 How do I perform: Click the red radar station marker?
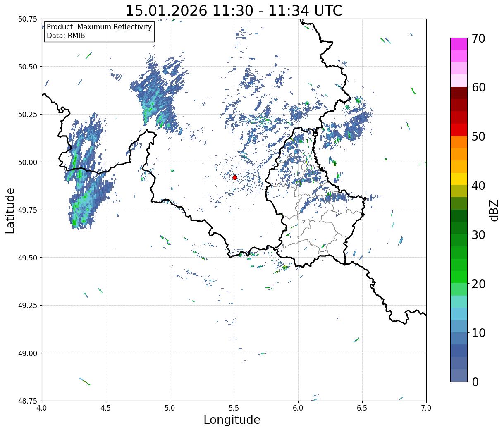234,177
